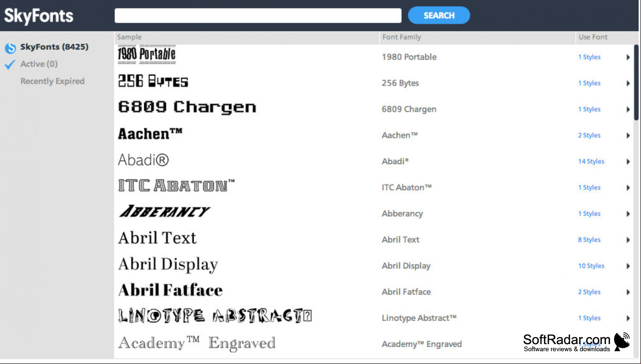Click the 6809 Chargen font sample
Screen dimensions: 641x364
click(187, 107)
